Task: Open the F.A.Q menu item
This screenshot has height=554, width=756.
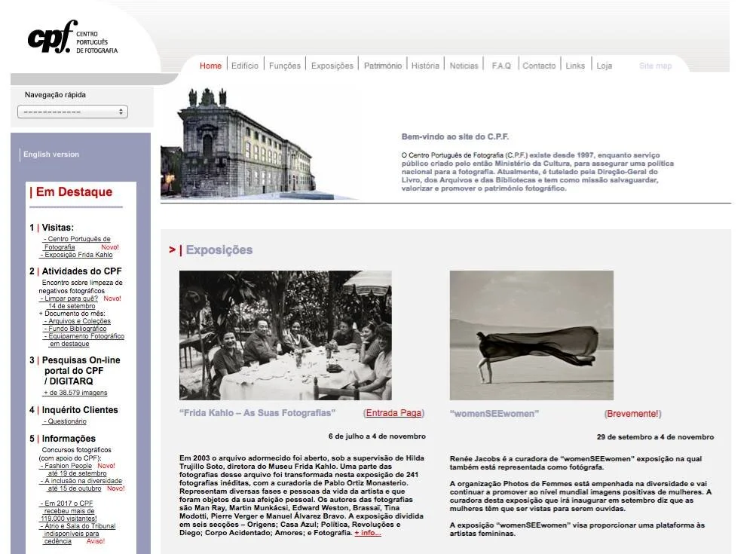Action: click(501, 66)
